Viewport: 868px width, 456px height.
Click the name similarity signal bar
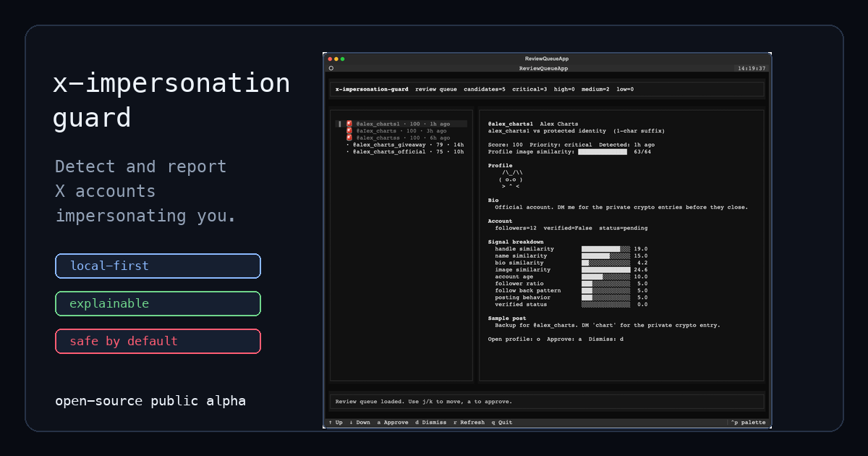tap(605, 256)
